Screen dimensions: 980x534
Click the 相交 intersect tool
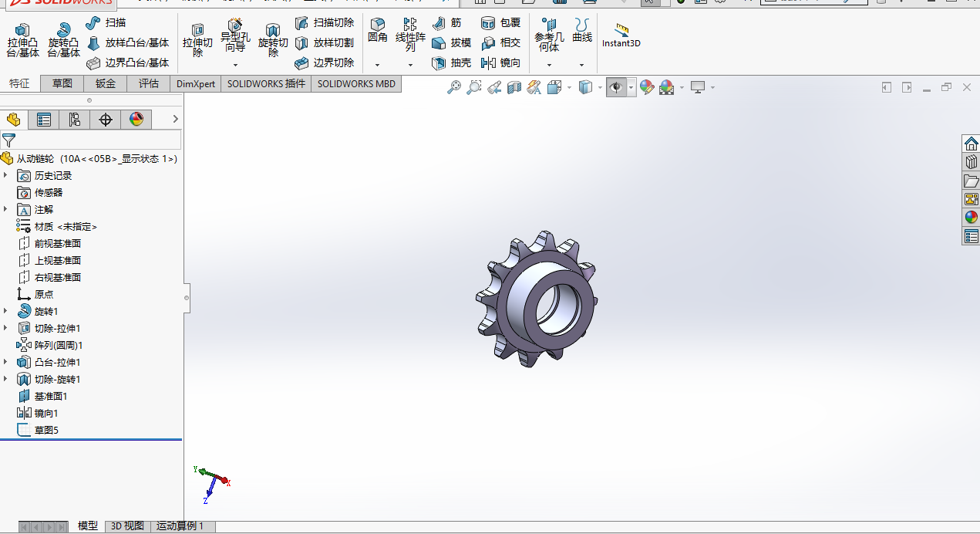pos(500,42)
